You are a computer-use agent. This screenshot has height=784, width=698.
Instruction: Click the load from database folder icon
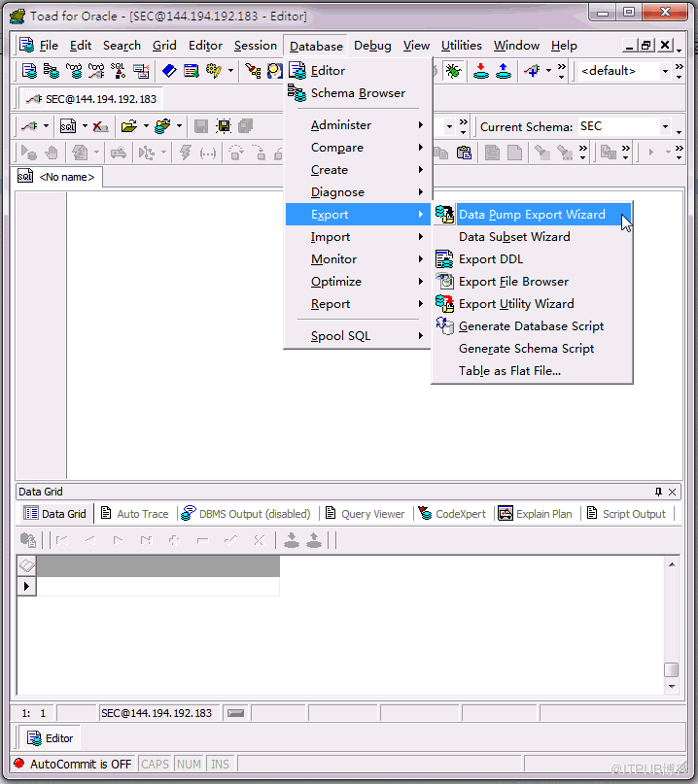pyautogui.click(x=162, y=126)
